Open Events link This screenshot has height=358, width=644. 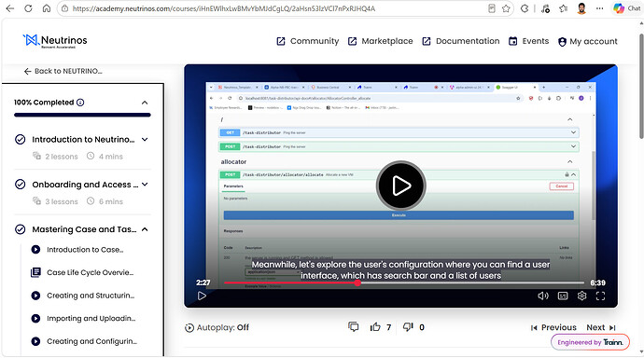click(528, 41)
